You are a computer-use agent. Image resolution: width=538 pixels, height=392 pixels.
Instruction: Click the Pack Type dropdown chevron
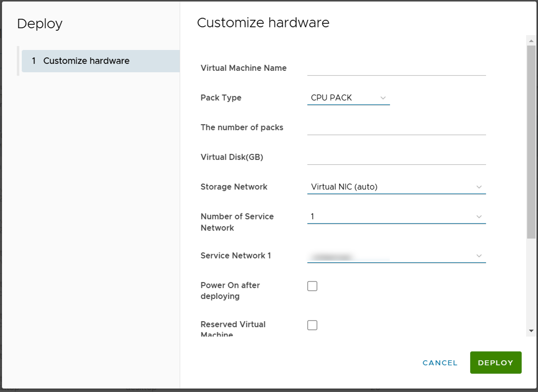pyautogui.click(x=383, y=98)
